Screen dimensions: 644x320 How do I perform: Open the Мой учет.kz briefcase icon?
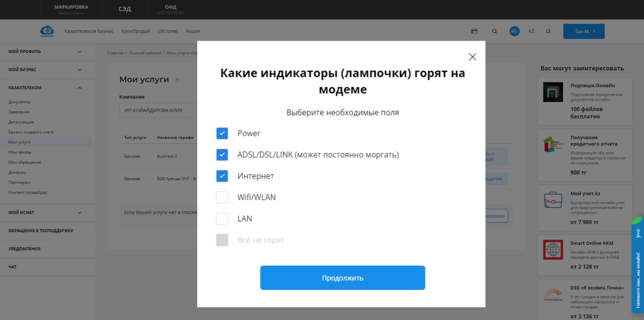click(553, 199)
